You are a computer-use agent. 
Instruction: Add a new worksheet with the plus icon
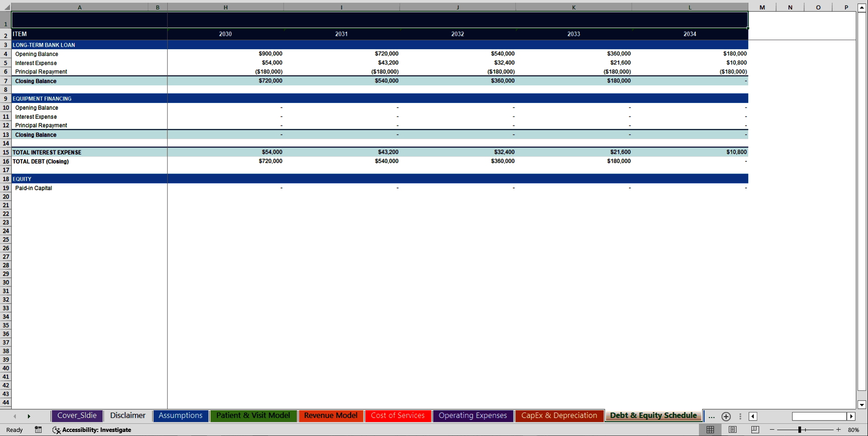[726, 416]
